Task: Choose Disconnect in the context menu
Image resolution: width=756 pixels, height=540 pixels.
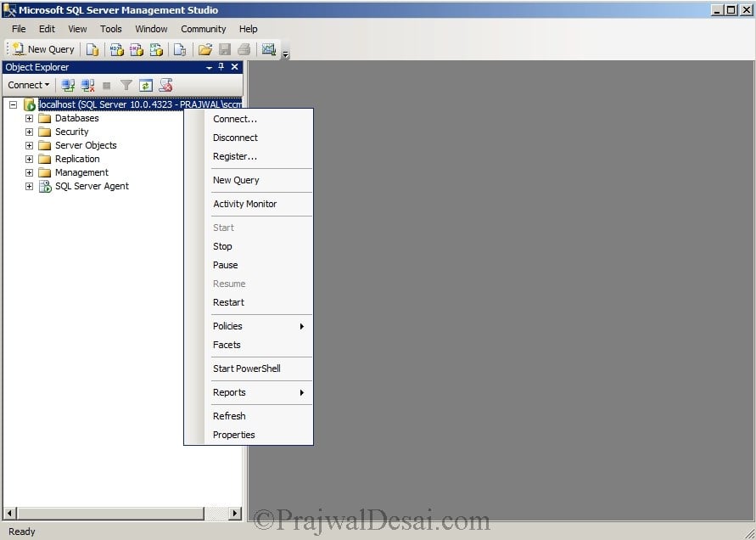Action: point(249,138)
